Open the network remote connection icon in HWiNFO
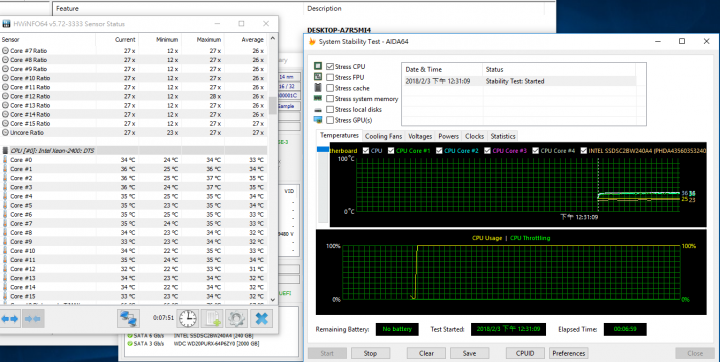The image size is (720, 362). tap(128, 318)
